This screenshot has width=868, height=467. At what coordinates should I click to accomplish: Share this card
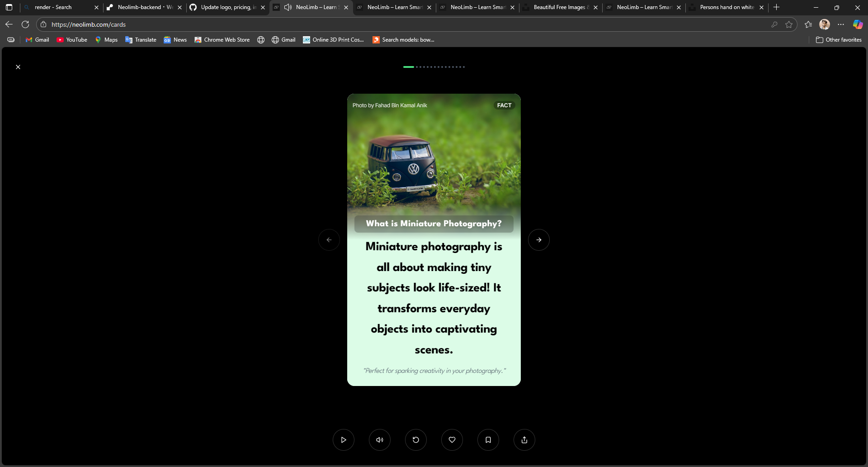pyautogui.click(x=524, y=440)
